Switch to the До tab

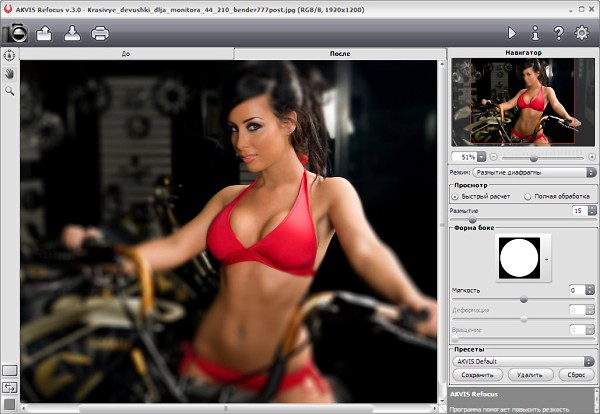point(126,51)
